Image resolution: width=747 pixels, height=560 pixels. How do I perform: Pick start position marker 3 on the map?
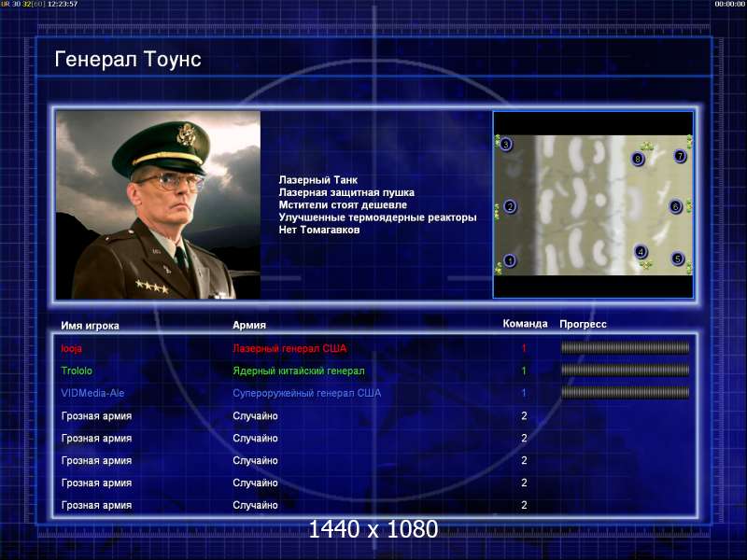click(x=506, y=144)
